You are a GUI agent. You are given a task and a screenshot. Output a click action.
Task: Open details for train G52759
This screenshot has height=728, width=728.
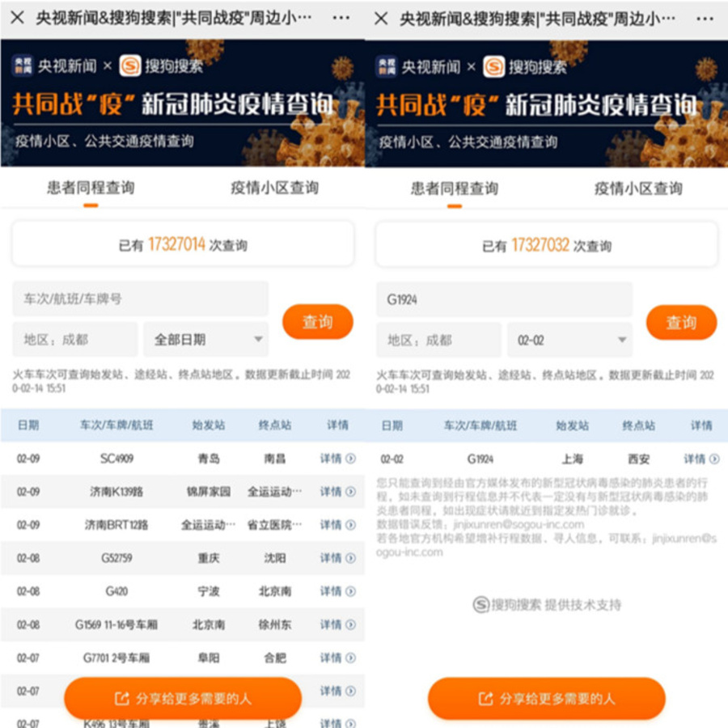337,558
